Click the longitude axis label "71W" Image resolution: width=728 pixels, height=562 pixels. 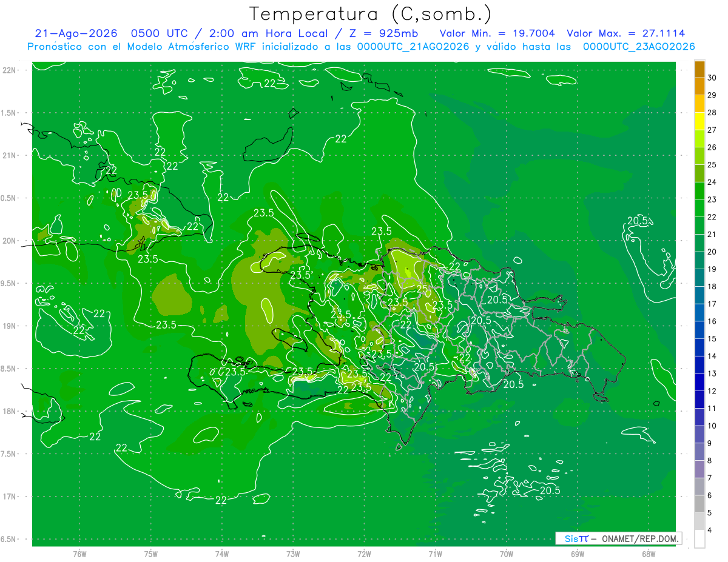coord(435,554)
